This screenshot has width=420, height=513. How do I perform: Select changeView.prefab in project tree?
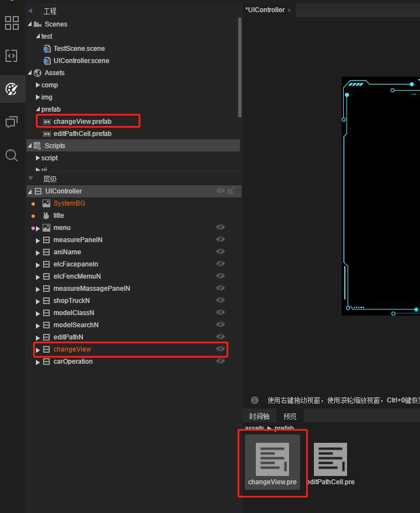tap(82, 122)
